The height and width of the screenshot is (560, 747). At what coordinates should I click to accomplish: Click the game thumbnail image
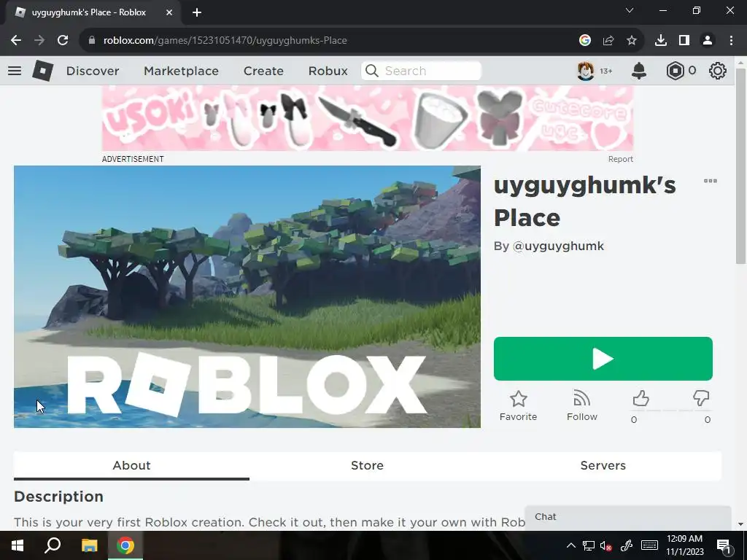247,297
